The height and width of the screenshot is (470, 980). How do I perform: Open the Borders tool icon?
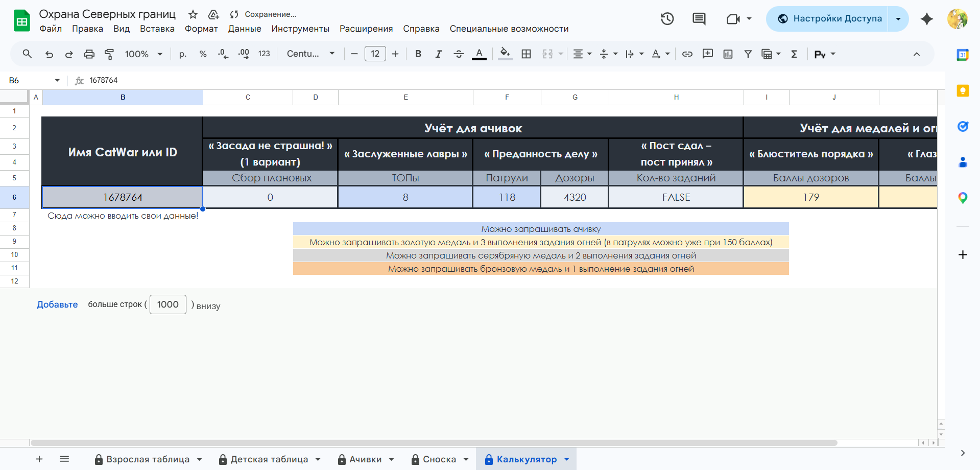(526, 54)
